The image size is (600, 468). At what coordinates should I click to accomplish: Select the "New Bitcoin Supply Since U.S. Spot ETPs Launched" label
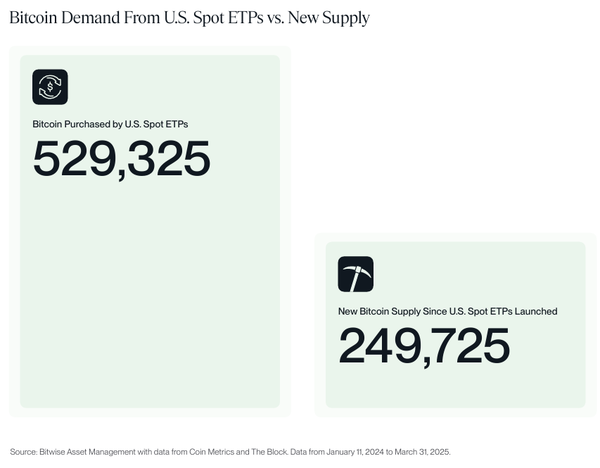point(447,312)
